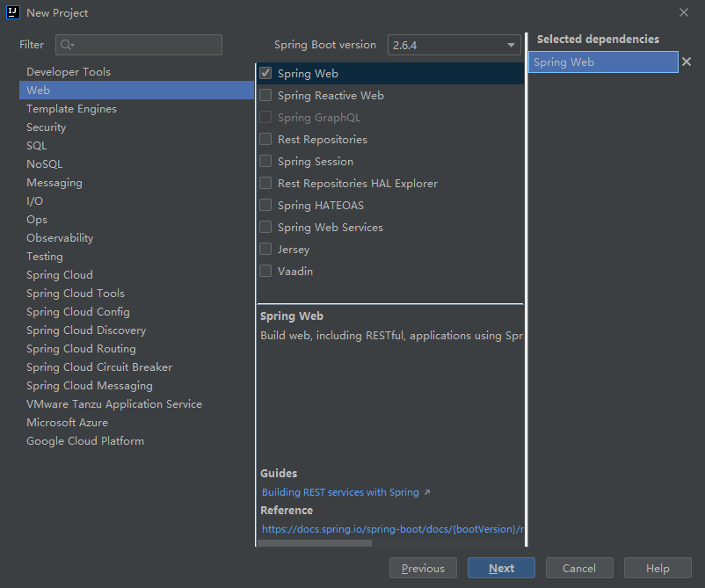Screen dimensions: 705x588
Task: Select the Jersey checkbox
Action: 265,249
